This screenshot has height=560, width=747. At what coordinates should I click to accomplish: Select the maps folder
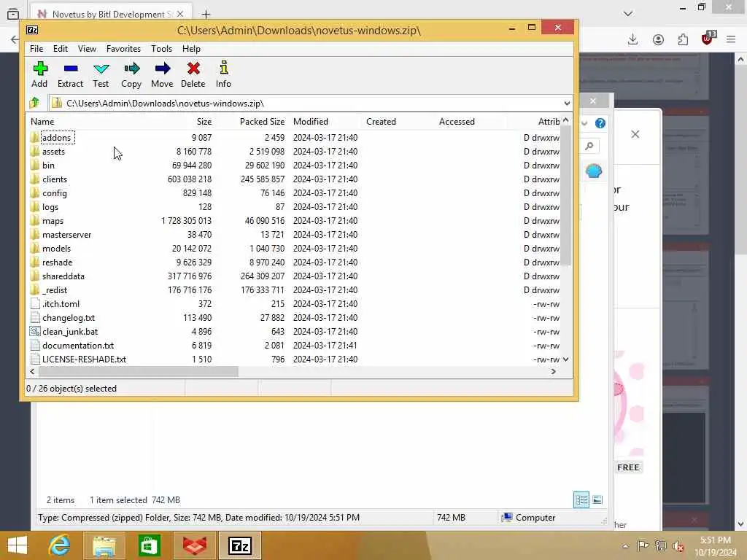pyautogui.click(x=53, y=220)
